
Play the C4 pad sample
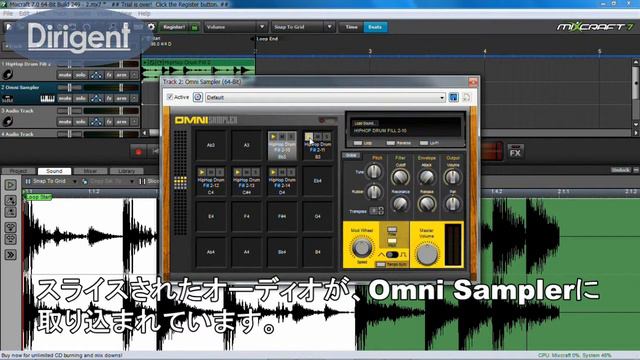[202, 173]
